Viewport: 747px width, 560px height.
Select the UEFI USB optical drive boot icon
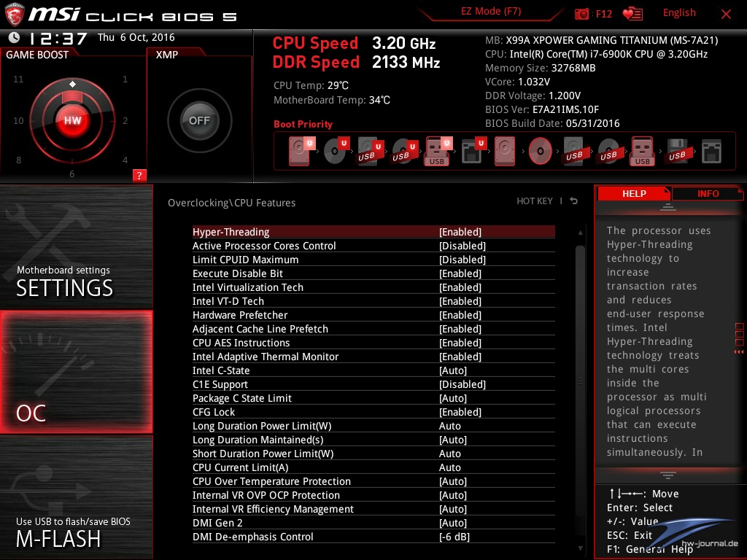point(404,151)
